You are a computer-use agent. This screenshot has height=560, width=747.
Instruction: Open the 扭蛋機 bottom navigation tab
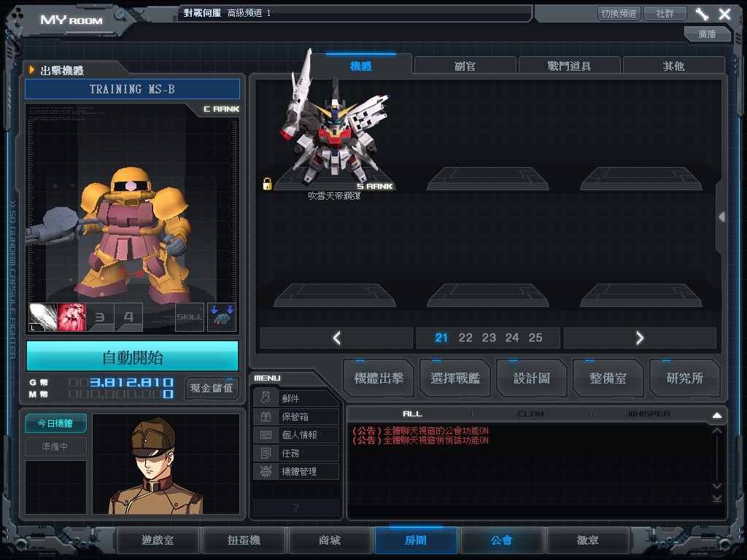(244, 540)
